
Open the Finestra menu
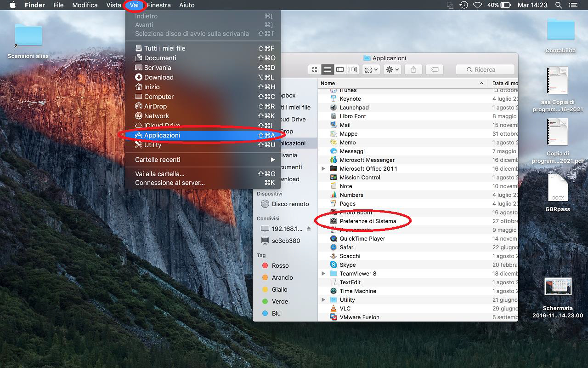(x=159, y=5)
